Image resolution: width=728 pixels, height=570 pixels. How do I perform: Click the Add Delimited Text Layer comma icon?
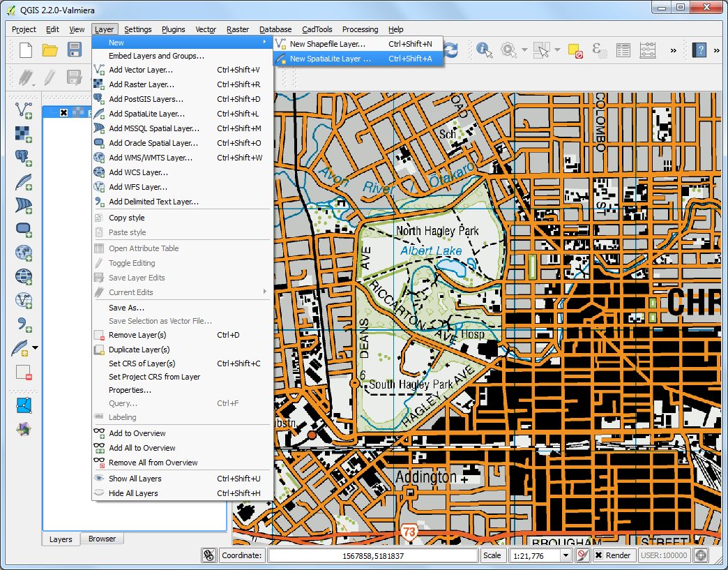tap(24, 324)
